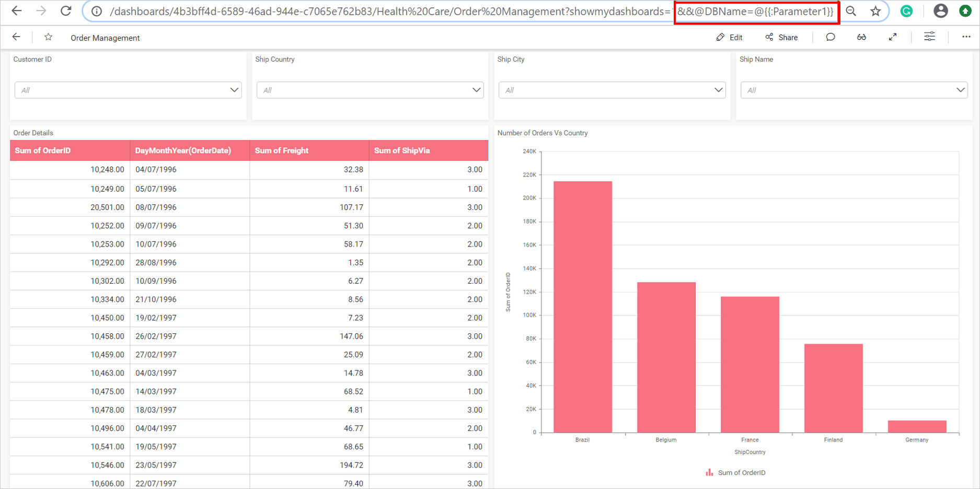980x489 pixels.
Task: Select the preview (glasses) icon
Action: 861,37
